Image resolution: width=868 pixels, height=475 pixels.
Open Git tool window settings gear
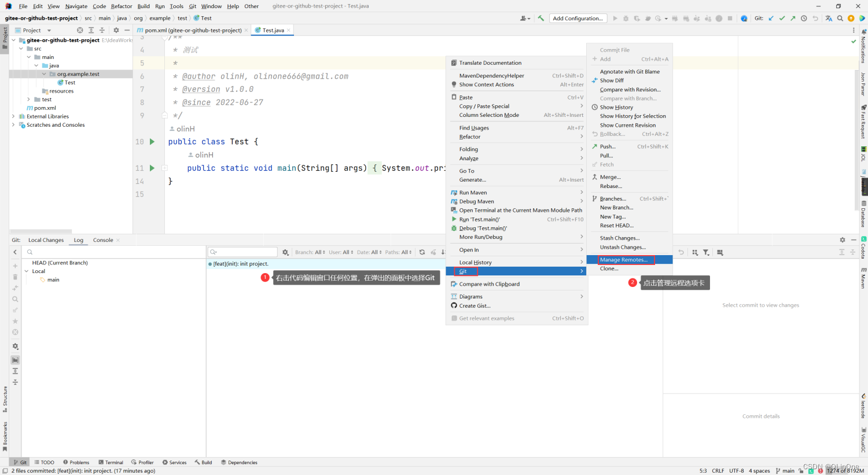843,240
